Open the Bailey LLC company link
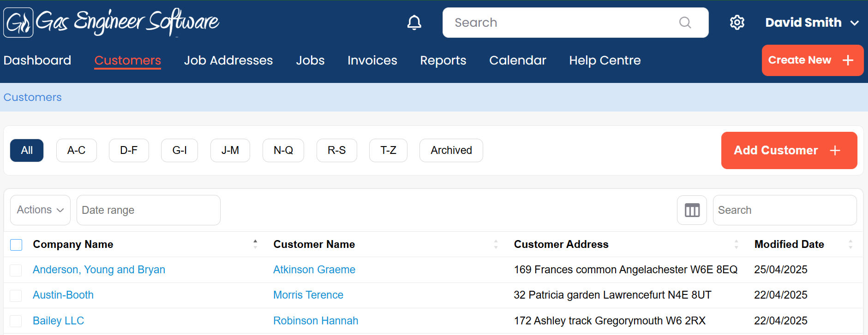Viewport: 868px width, 335px height. tap(58, 321)
